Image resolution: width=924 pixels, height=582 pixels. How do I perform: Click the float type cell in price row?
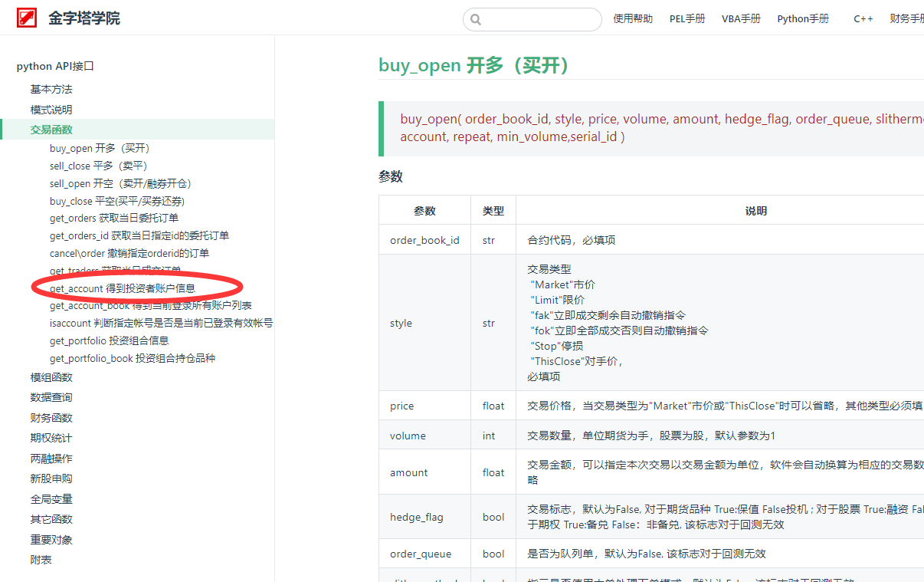tap(493, 406)
